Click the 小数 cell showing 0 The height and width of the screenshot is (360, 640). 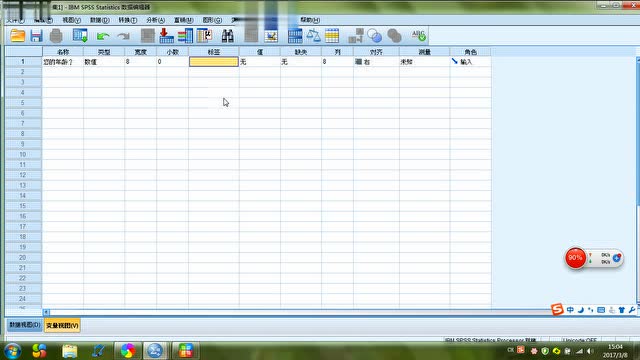pyautogui.click(x=172, y=62)
